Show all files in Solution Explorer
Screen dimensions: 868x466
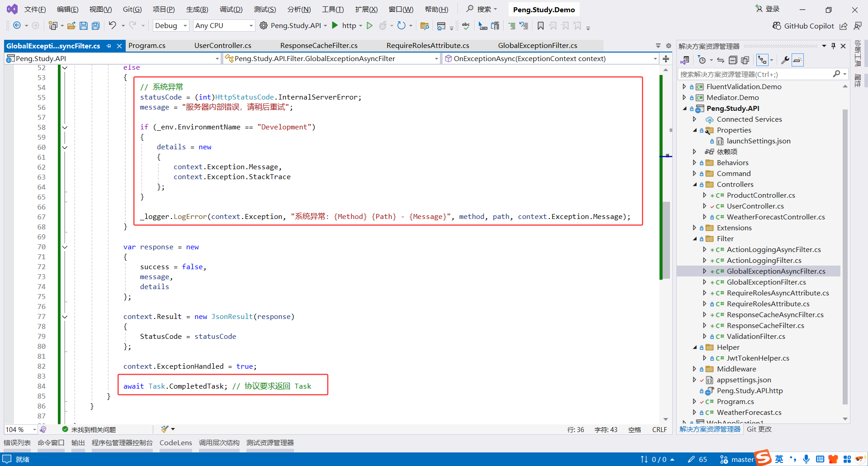click(745, 60)
